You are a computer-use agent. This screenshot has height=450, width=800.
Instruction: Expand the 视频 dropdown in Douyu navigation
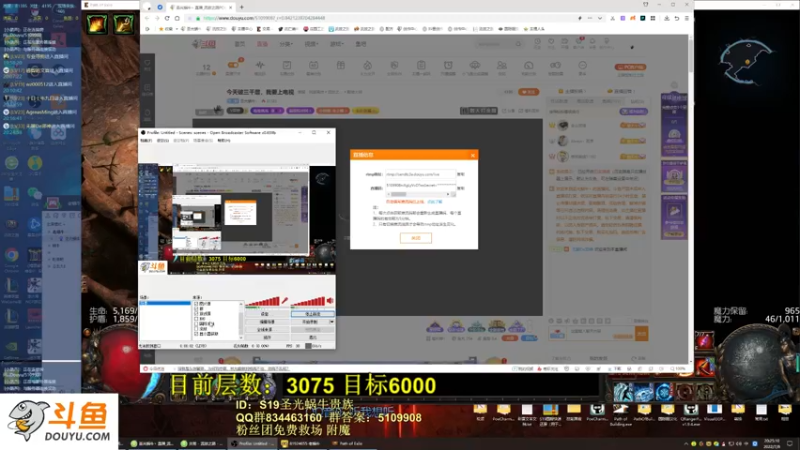pyautogui.click(x=311, y=44)
